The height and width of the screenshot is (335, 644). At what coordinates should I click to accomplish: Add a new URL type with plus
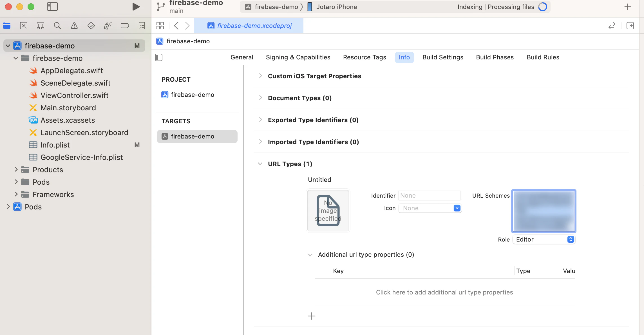click(x=312, y=316)
